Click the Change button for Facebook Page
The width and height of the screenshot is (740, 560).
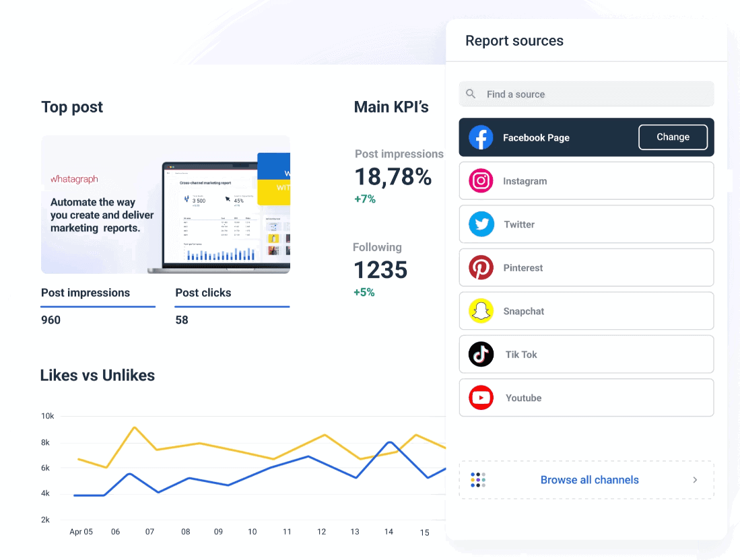pyautogui.click(x=673, y=137)
